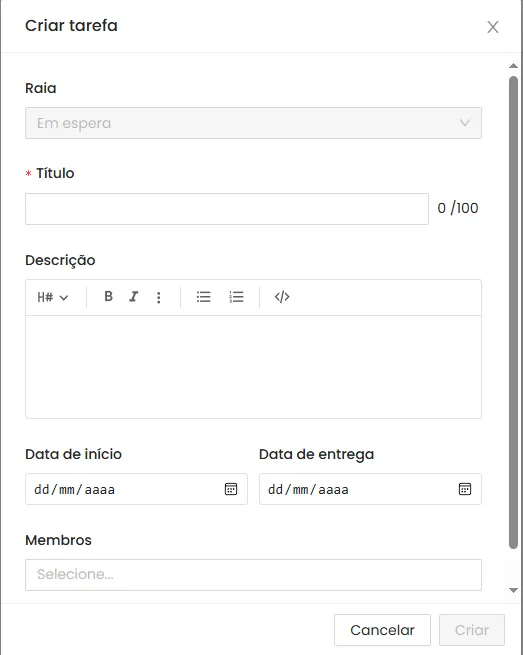Click the Membros label
Image resolution: width=523 pixels, height=655 pixels.
pyautogui.click(x=58, y=540)
